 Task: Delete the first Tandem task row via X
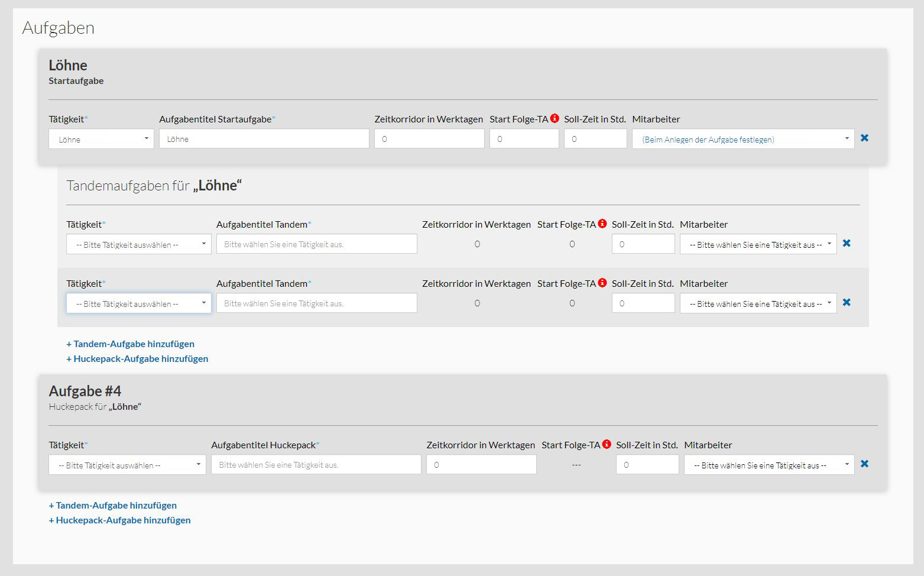pos(847,243)
